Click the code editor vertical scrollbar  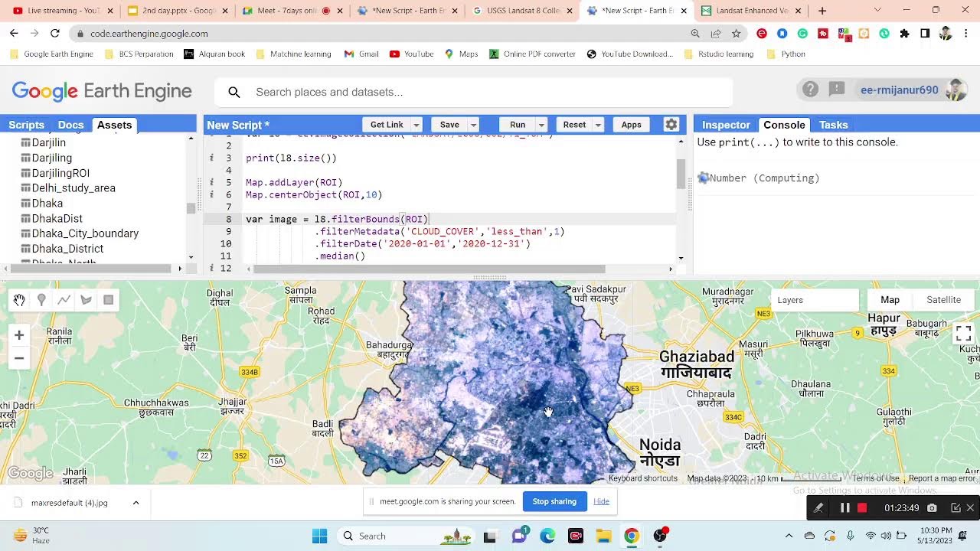(x=681, y=174)
